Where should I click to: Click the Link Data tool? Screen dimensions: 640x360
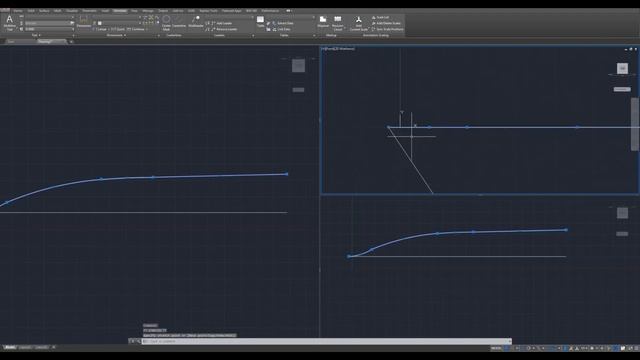[281, 29]
